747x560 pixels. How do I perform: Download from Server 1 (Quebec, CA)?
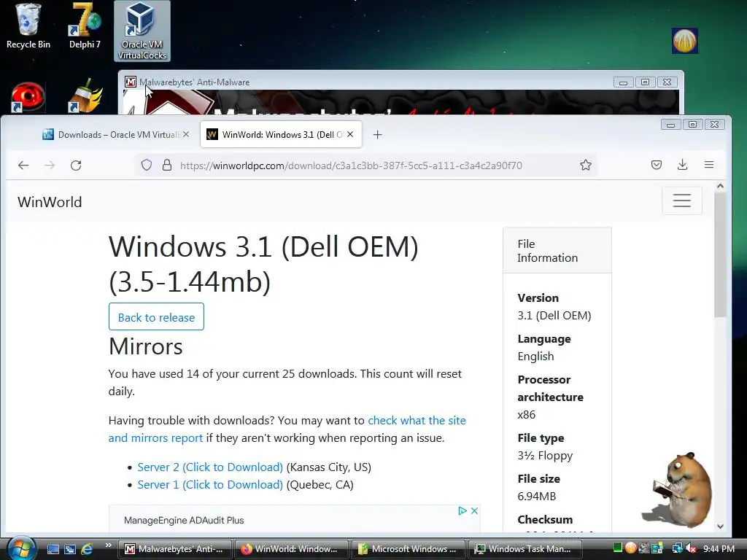click(x=210, y=485)
